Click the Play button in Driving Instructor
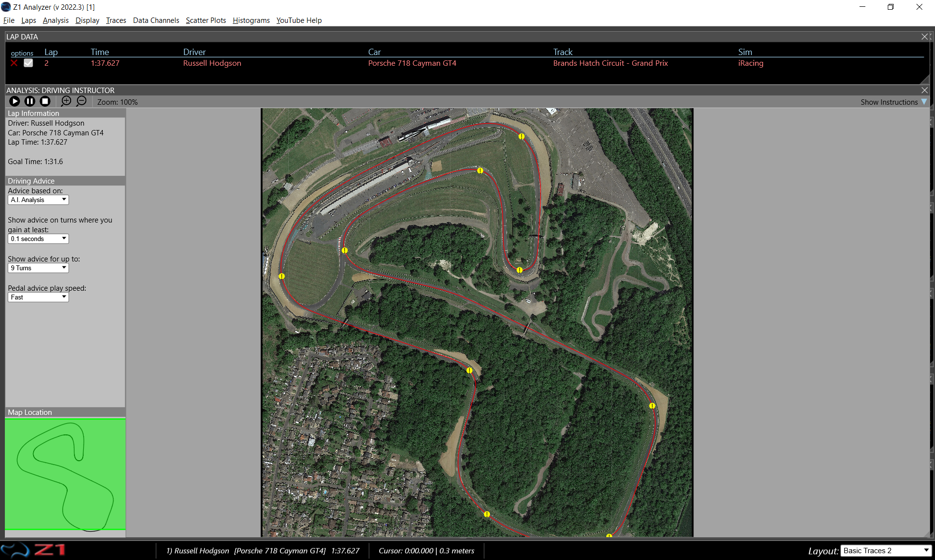This screenshot has width=935, height=560. pyautogui.click(x=15, y=101)
